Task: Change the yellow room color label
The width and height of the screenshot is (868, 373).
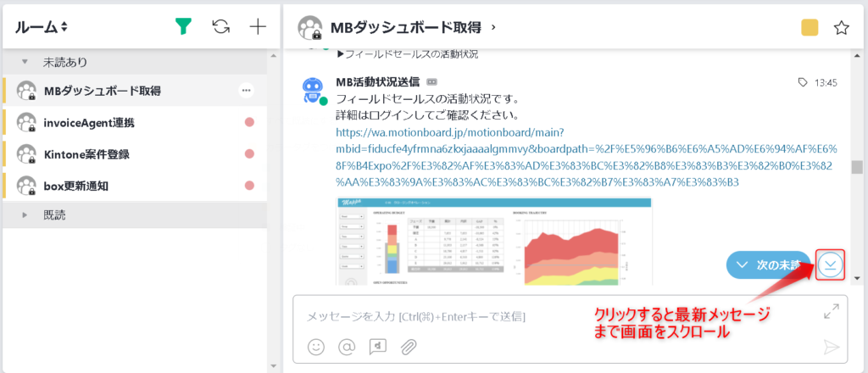Action: point(810,27)
